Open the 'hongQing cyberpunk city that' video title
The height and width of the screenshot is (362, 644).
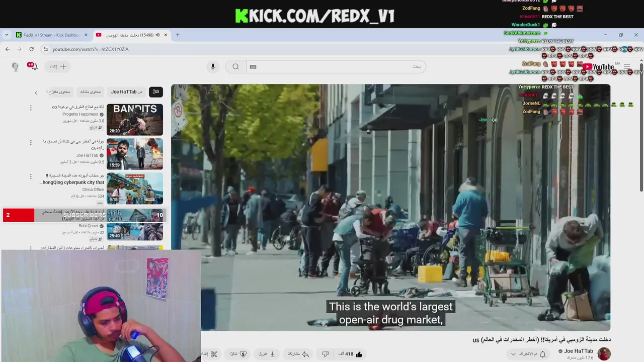(72, 183)
